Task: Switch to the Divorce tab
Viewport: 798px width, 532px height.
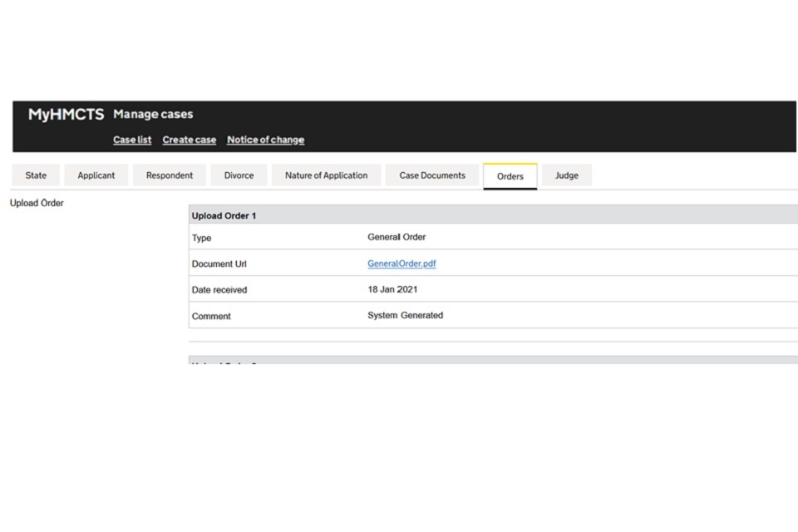Action: [239, 175]
